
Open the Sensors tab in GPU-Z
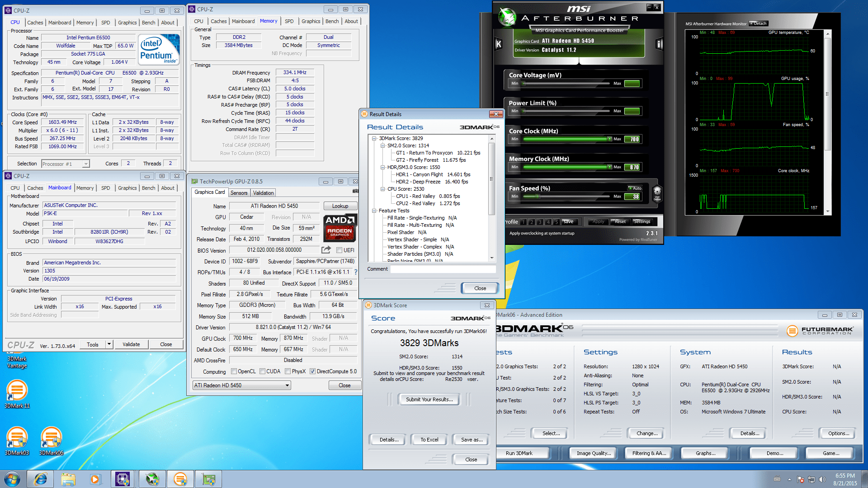pyautogui.click(x=239, y=193)
